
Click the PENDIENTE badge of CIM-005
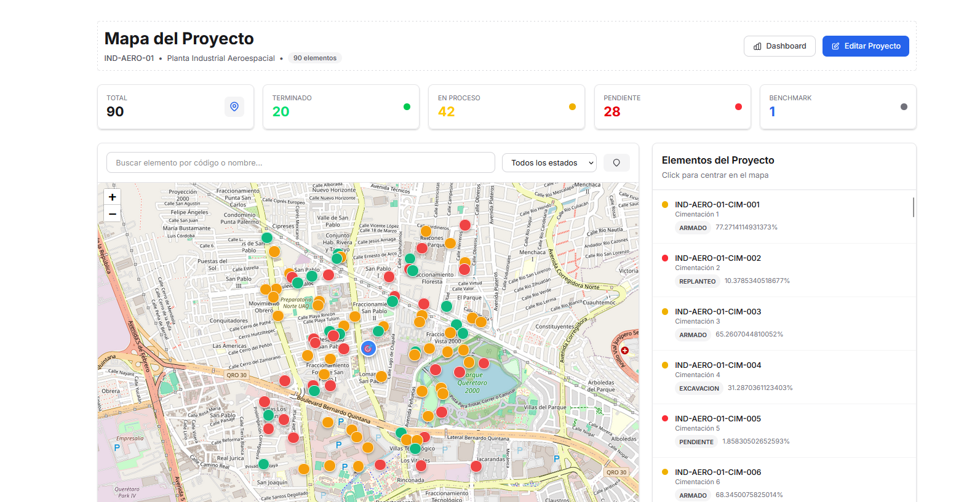coord(696,442)
